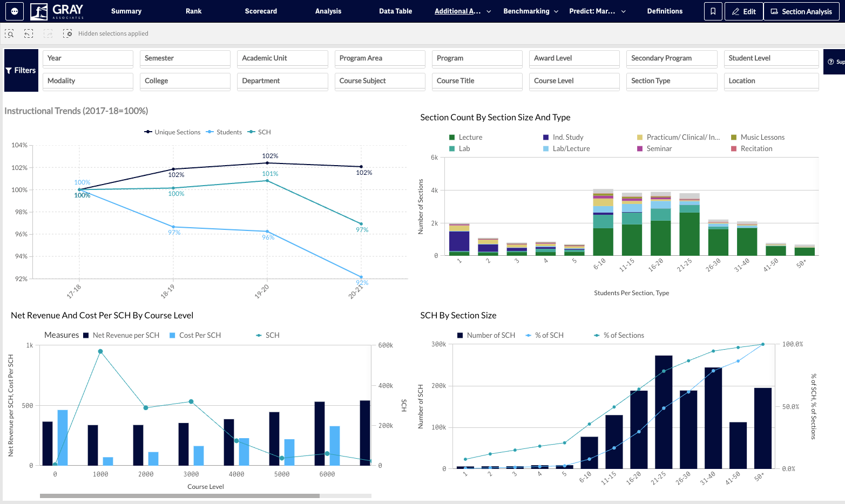Expand the Predict menu chevron
The height and width of the screenshot is (504, 845).
click(624, 11)
